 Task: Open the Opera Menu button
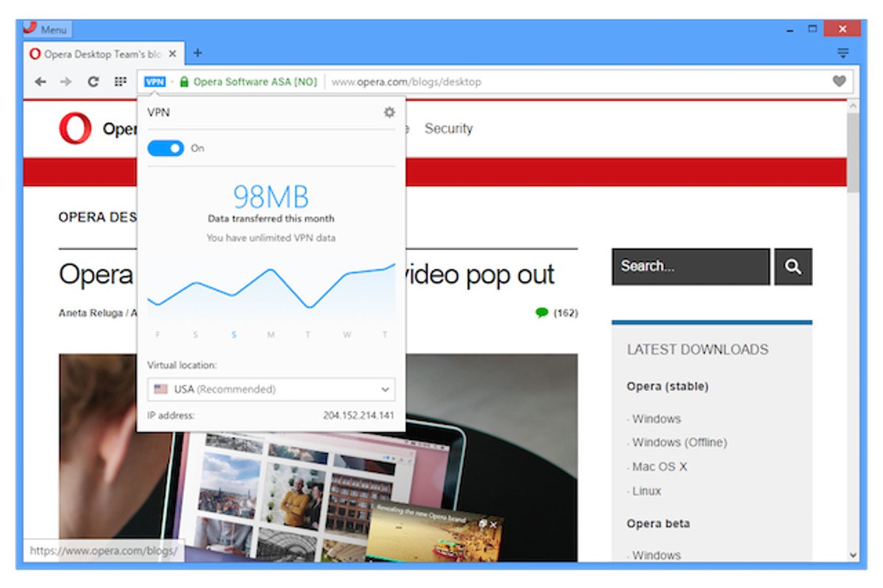pos(46,29)
